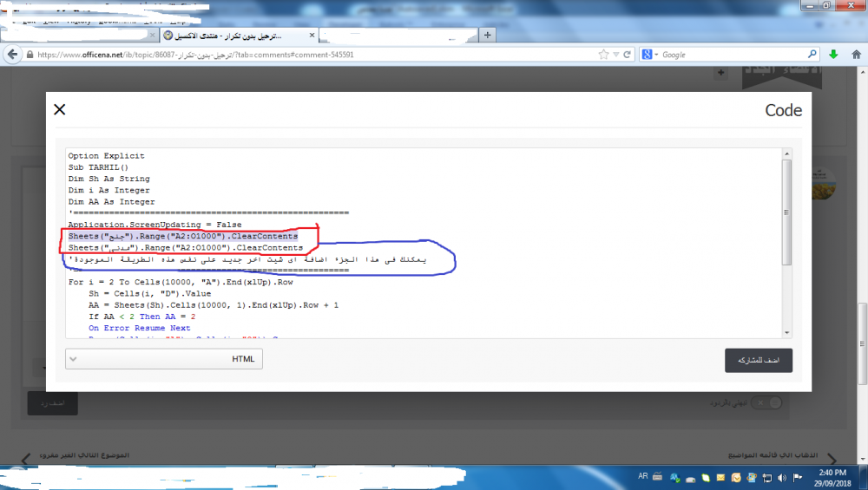This screenshot has height=490, width=868.
Task: Click the volume speaker tray icon
Action: 780,477
